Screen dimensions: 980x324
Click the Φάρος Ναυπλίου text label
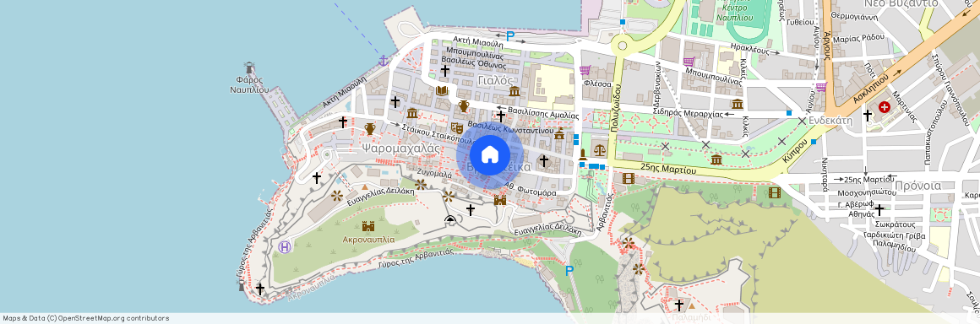(248, 84)
